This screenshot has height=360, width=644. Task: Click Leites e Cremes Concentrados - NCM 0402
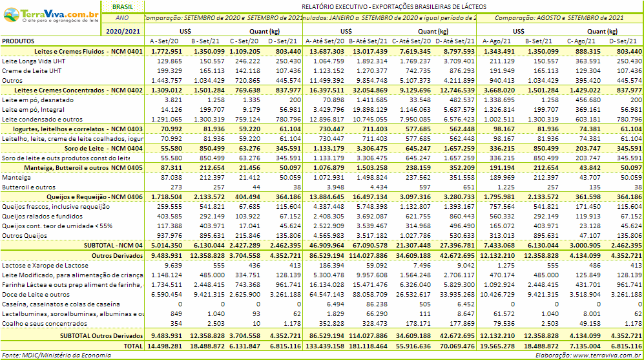point(78,90)
